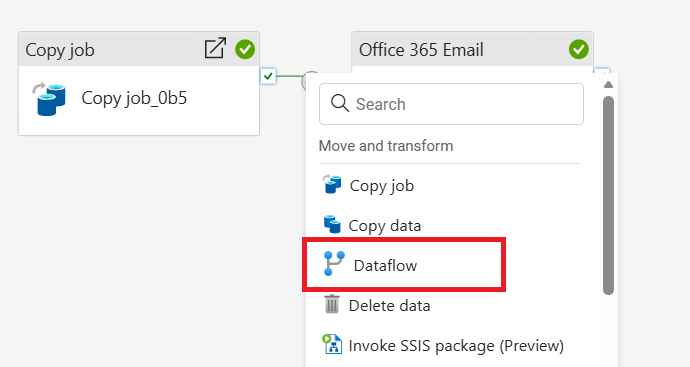
Task: Click the Copy data cylinders icon
Action: tap(332, 224)
